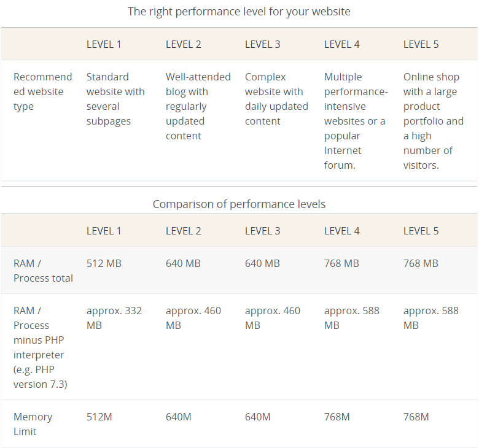
Task: Click the 512M memory limit value
Action: tap(99, 417)
